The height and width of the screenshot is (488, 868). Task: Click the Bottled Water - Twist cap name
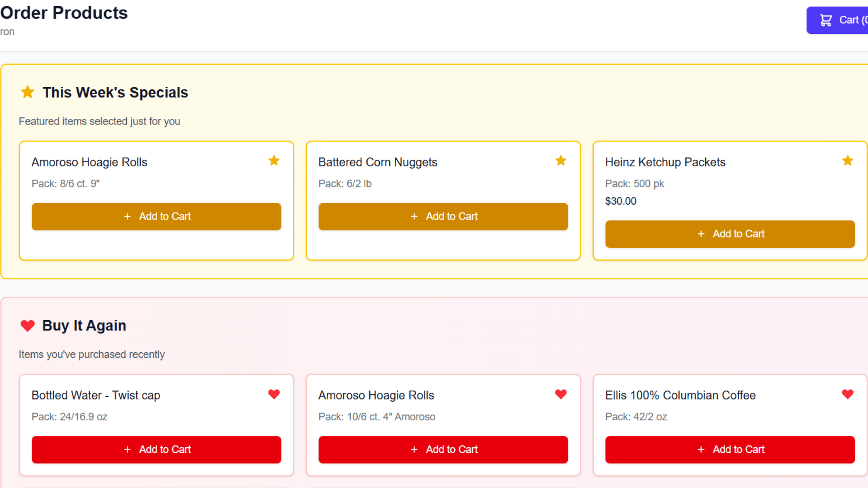pyautogui.click(x=96, y=395)
